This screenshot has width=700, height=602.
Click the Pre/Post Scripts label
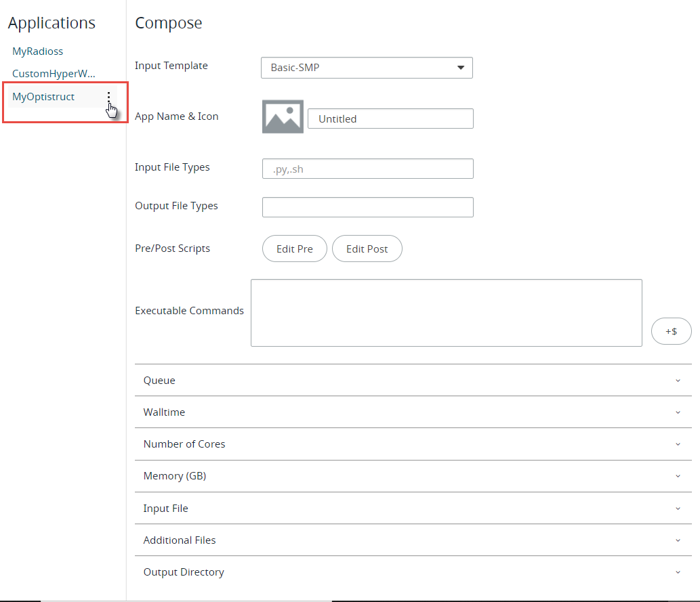tap(172, 249)
